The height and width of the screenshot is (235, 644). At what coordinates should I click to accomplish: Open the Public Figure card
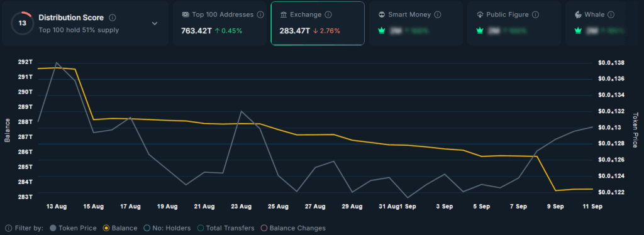coord(514,23)
